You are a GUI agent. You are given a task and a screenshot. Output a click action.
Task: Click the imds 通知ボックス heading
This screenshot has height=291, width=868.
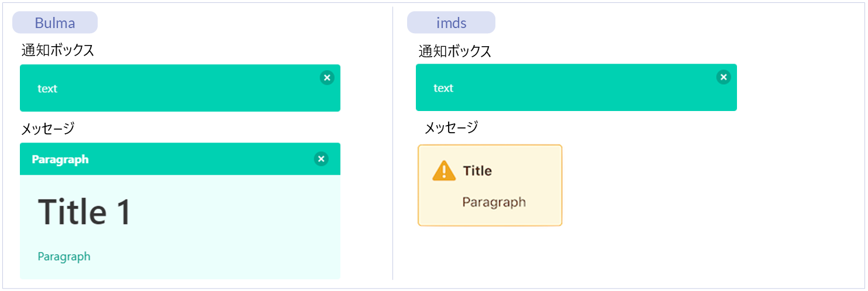[454, 51]
